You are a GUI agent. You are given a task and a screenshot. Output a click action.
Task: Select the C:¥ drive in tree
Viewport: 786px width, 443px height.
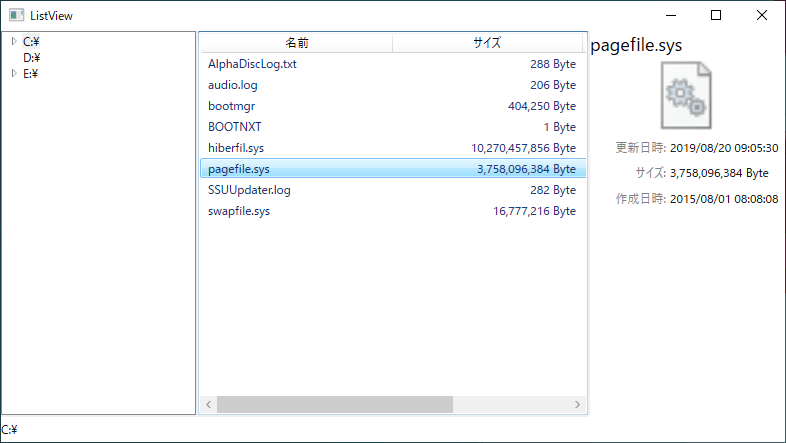[31, 42]
